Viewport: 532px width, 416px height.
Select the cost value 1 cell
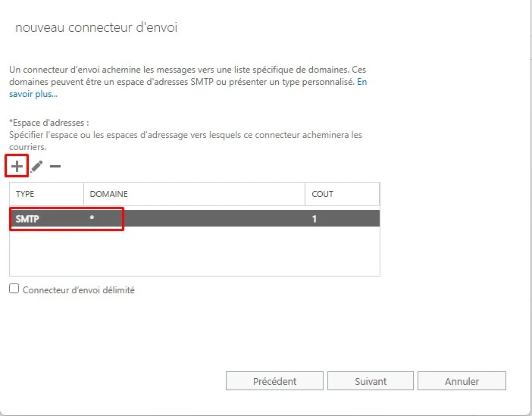(x=315, y=219)
